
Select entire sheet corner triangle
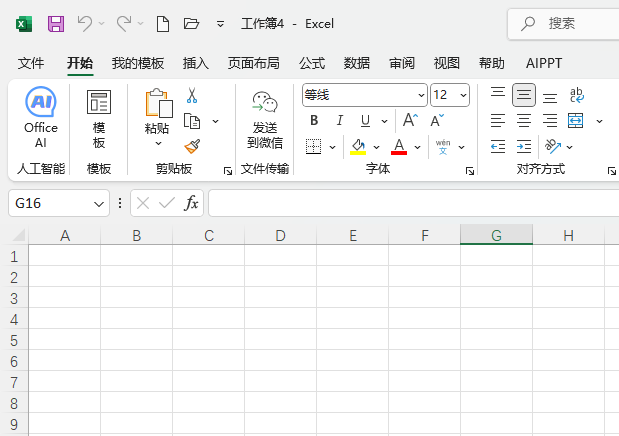point(19,235)
